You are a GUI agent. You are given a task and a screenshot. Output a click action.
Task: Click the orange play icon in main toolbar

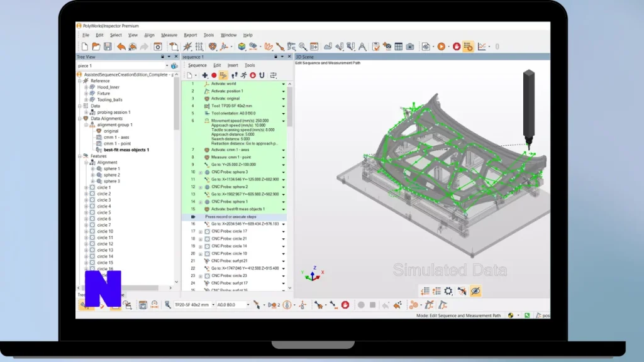(441, 47)
